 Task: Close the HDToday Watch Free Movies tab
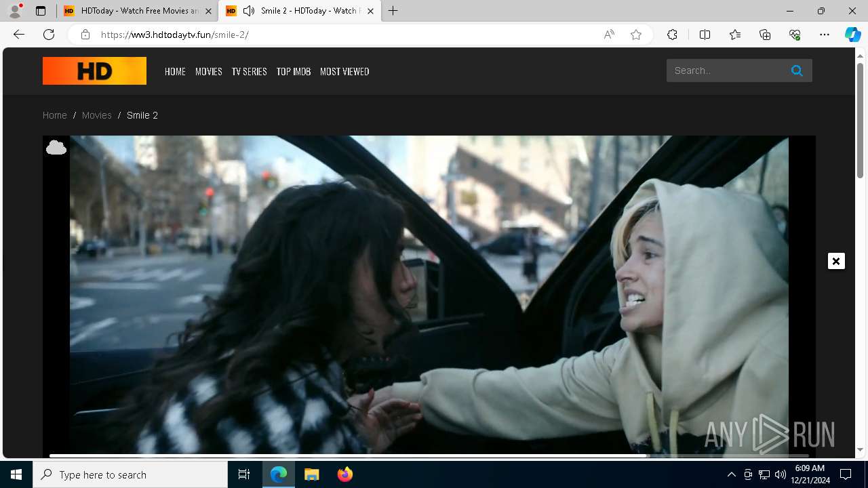pos(208,11)
